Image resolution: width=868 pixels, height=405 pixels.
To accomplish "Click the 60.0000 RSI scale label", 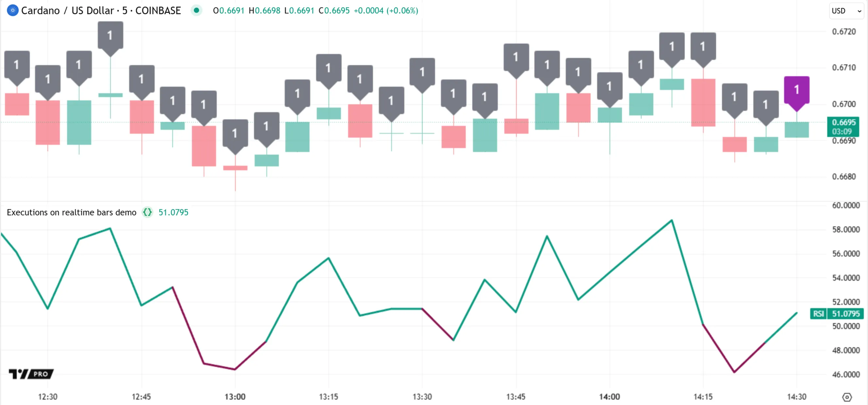I will coord(846,205).
